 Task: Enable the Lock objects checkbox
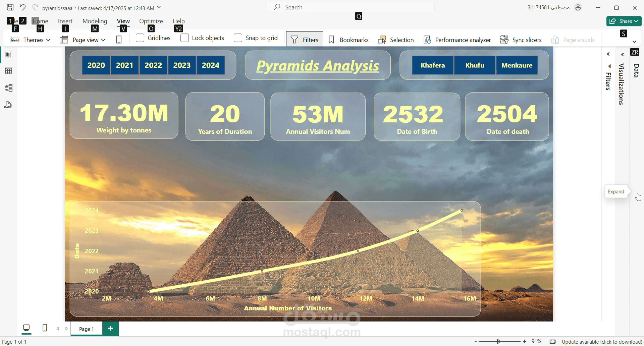tap(184, 38)
